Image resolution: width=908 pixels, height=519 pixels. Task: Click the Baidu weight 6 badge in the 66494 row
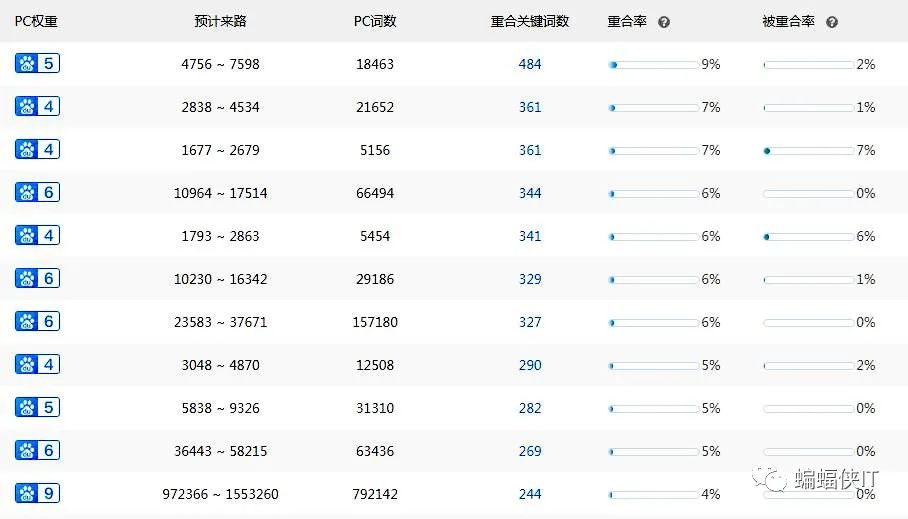tap(37, 192)
